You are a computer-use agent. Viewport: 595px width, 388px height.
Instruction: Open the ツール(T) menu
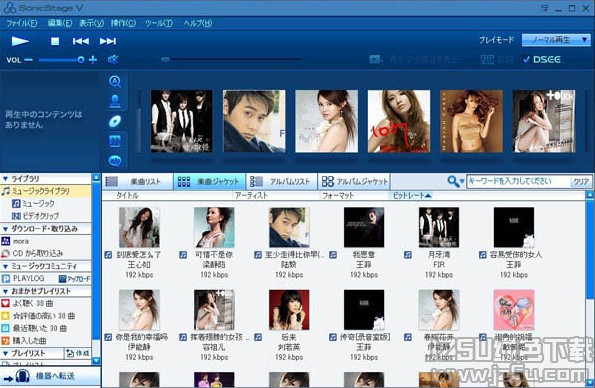coord(159,23)
